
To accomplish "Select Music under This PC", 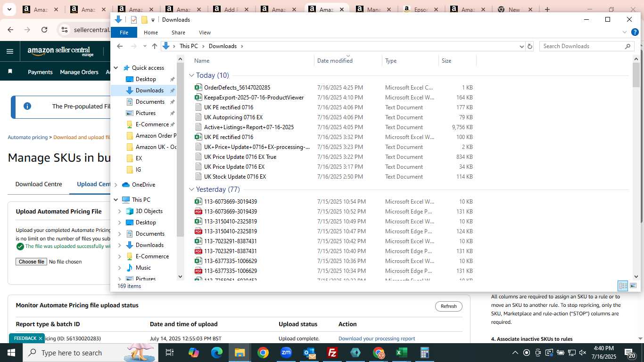I will 143,268.
